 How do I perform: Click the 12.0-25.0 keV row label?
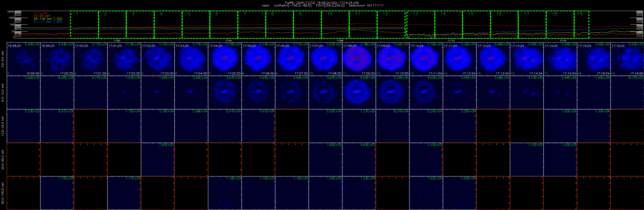tap(3, 126)
